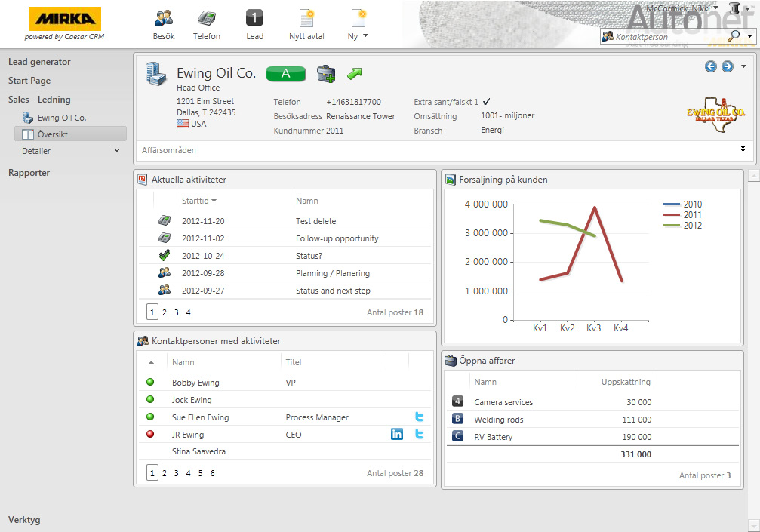Go to previous record with left arrow
The height and width of the screenshot is (532, 760).
point(710,66)
